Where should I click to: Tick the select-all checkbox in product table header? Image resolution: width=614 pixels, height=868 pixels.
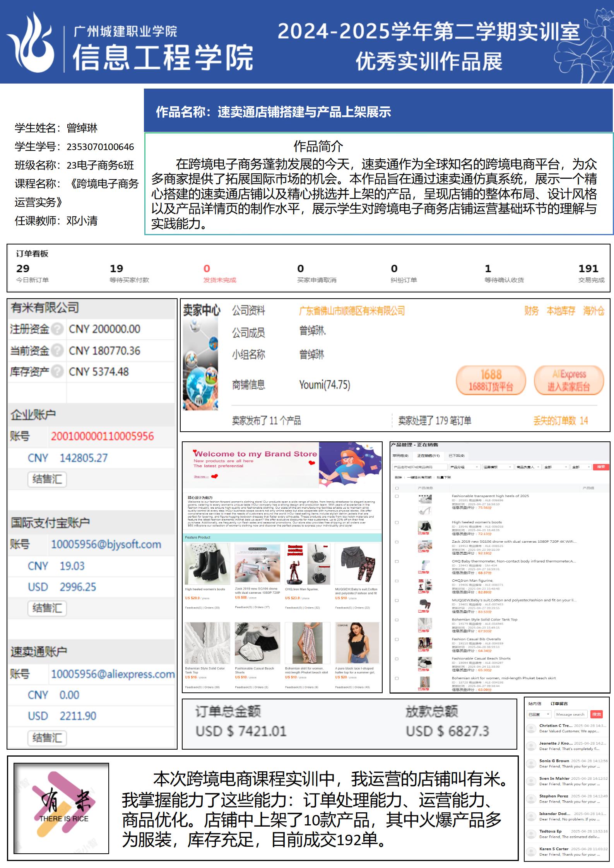[397, 488]
